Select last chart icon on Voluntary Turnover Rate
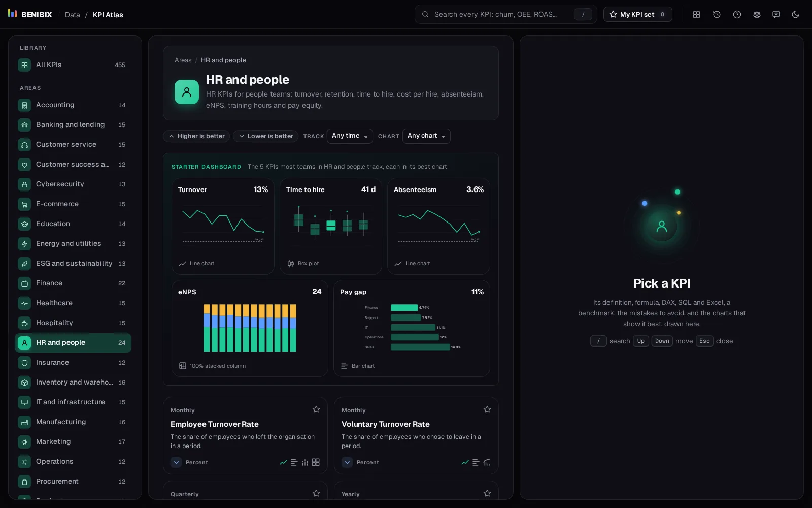812x508 pixels. click(487, 462)
